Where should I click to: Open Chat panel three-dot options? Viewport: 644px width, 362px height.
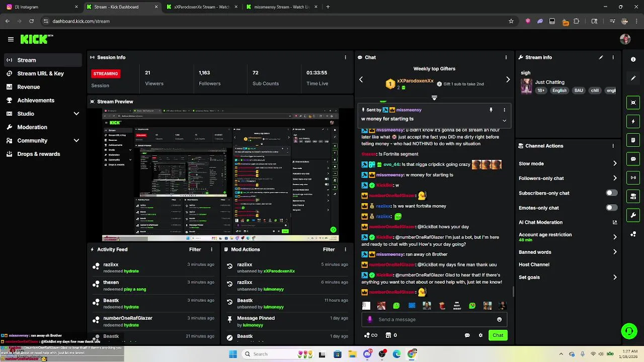(506, 57)
